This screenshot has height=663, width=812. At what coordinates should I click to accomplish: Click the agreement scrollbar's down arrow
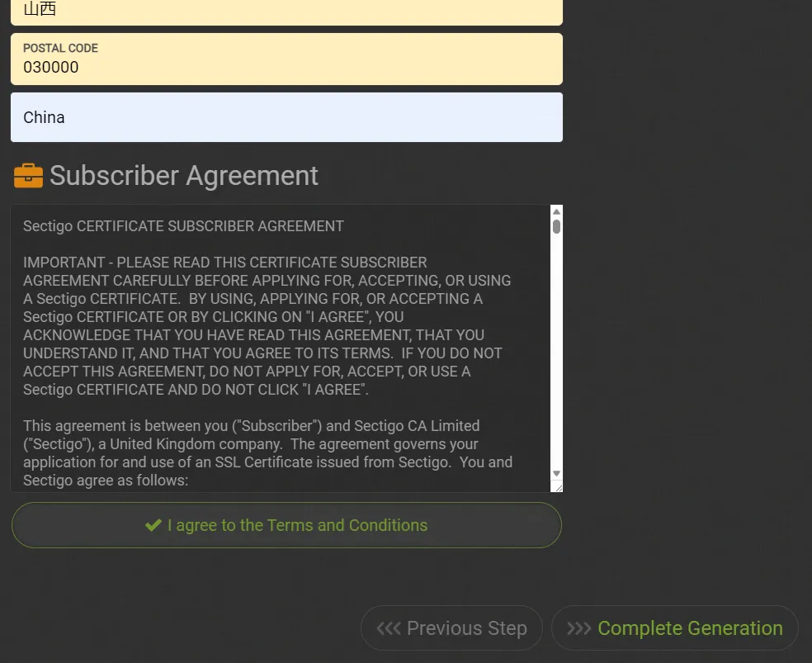click(x=556, y=473)
